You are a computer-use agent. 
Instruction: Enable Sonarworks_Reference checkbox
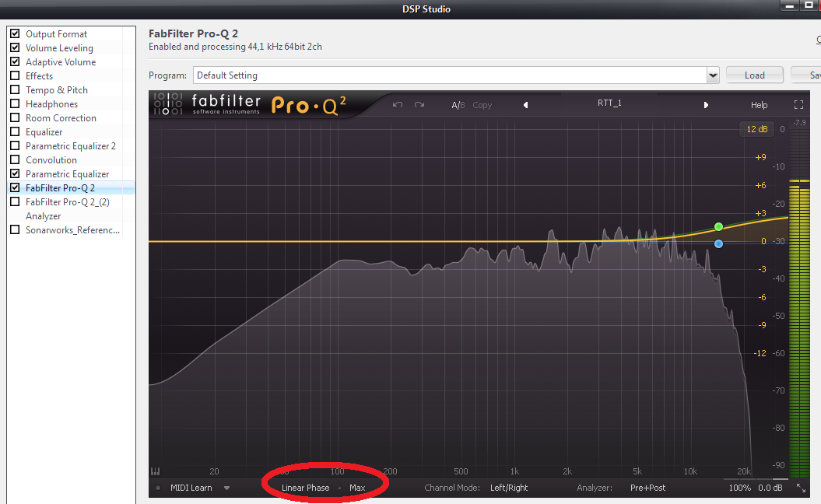pyautogui.click(x=16, y=229)
